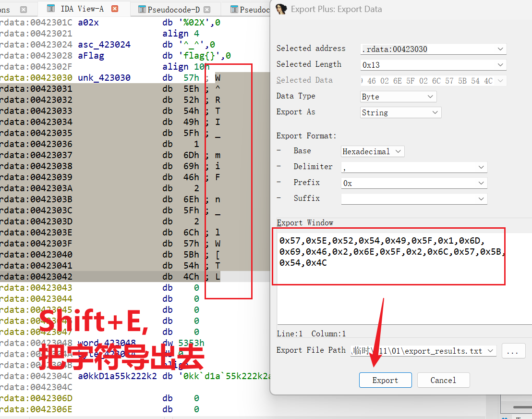Screen dimensions: 532x419
Task: Click the Export Format label
Action: pyautogui.click(x=306, y=136)
